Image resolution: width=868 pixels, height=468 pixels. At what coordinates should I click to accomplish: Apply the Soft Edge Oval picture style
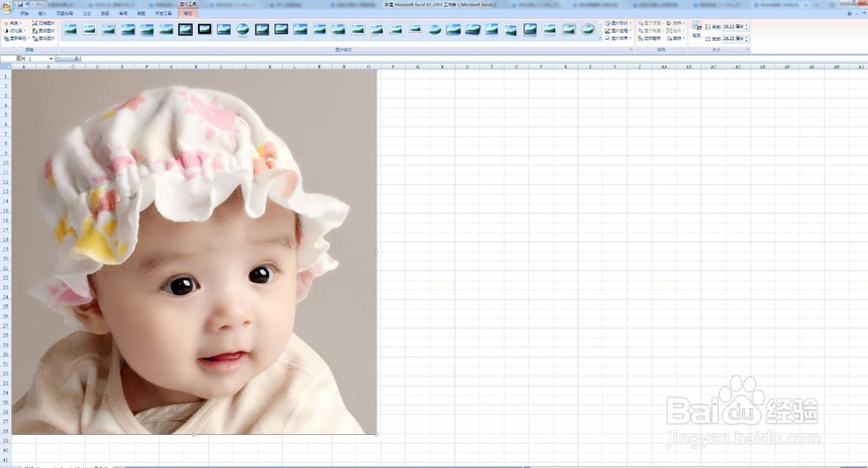click(435, 30)
